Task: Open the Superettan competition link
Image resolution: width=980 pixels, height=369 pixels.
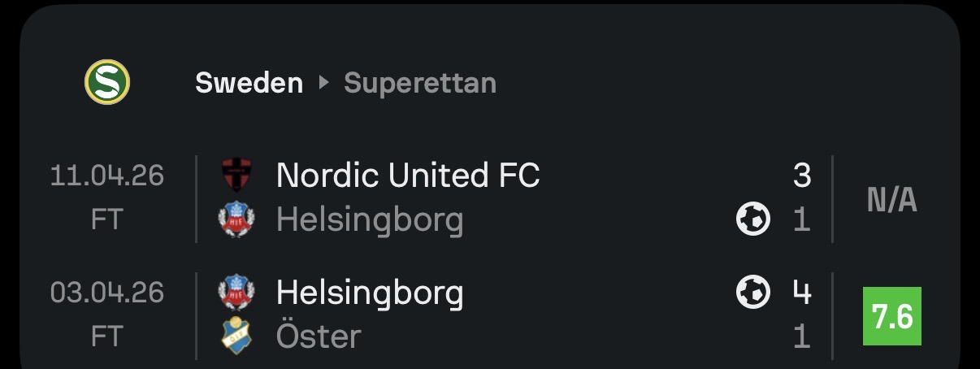Action: pyautogui.click(x=420, y=83)
